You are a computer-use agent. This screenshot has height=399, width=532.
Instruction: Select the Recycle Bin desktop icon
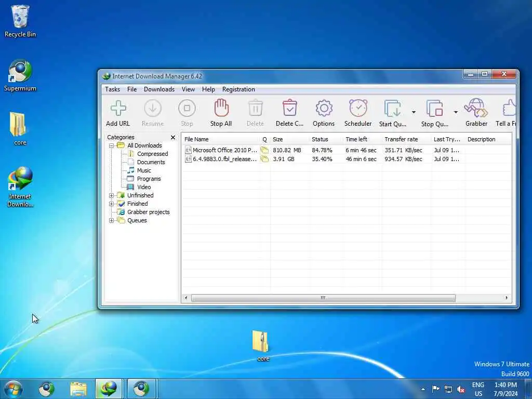(20, 21)
